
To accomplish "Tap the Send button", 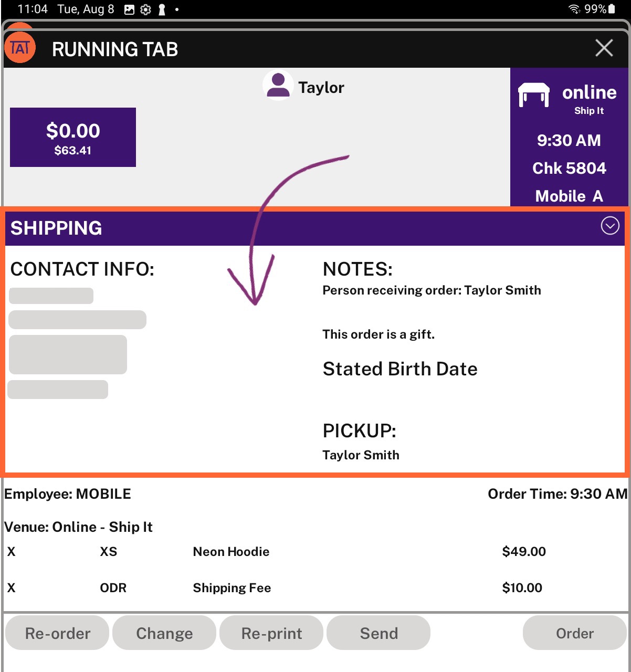I will (x=378, y=633).
